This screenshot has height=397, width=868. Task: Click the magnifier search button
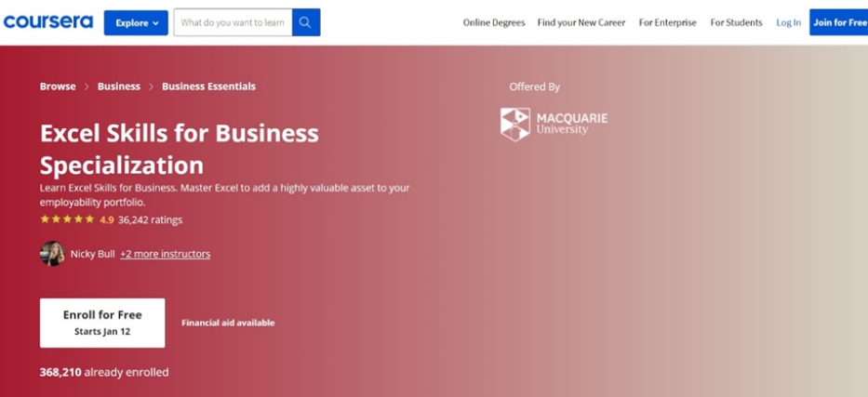(306, 22)
